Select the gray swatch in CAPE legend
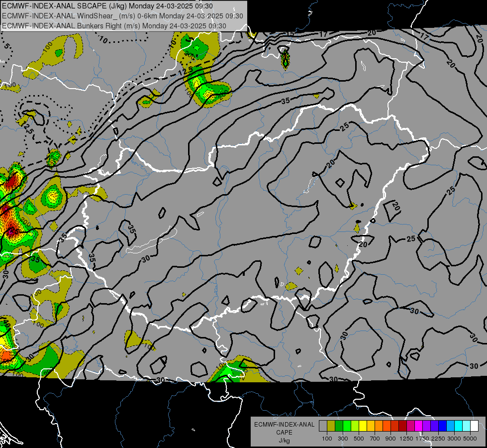The width and height of the screenshot is (487, 448). pyautogui.click(x=323, y=426)
